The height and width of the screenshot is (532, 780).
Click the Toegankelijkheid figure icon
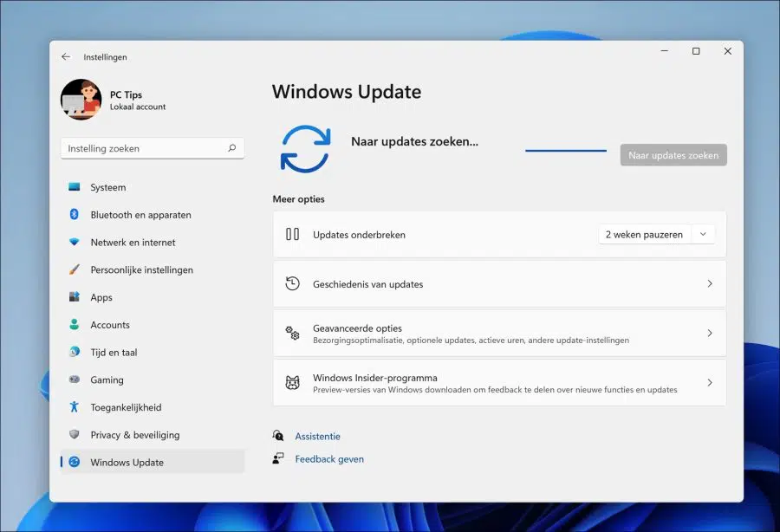coord(75,406)
